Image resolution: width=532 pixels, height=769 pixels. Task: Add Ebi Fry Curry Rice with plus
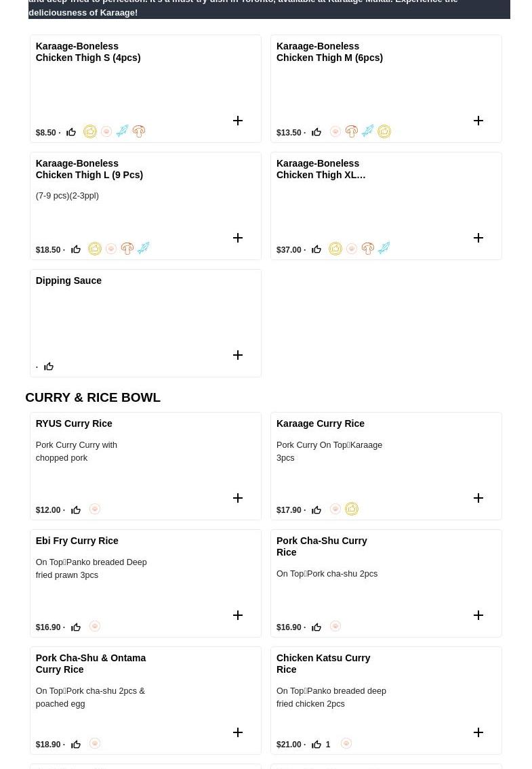tap(238, 615)
